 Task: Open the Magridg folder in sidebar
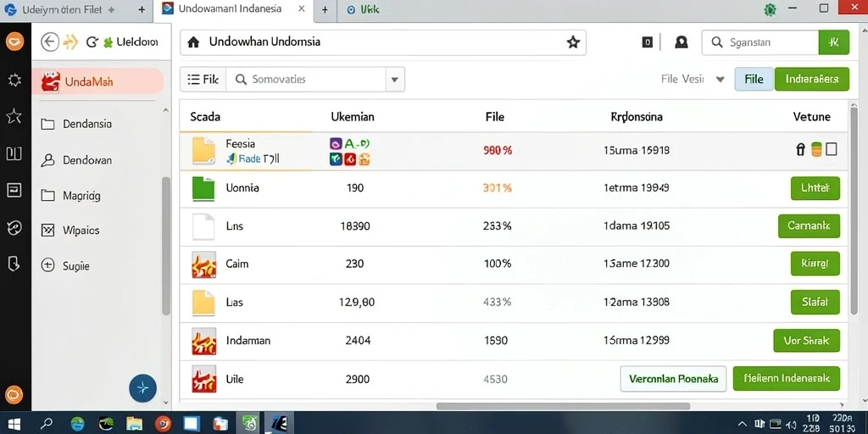pos(71,196)
